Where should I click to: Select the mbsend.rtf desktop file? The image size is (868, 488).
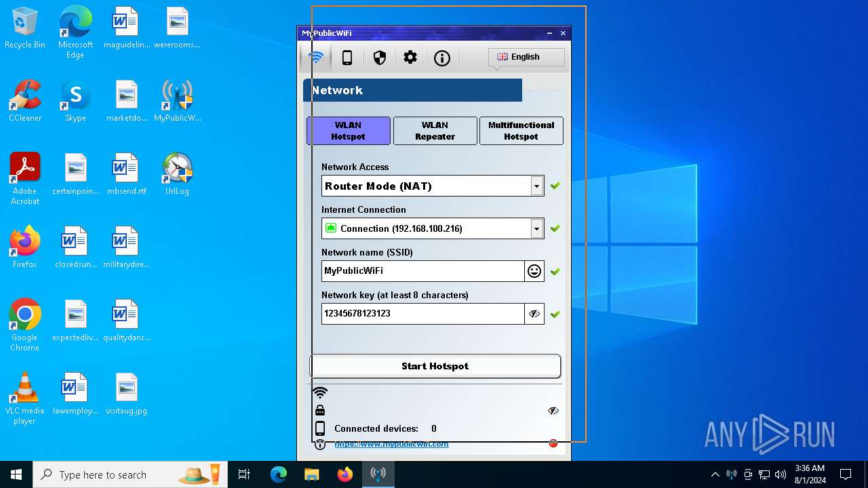tap(127, 175)
